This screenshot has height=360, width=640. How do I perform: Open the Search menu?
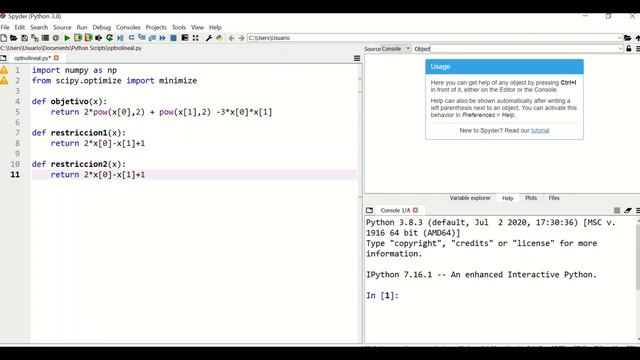[x=39, y=27]
